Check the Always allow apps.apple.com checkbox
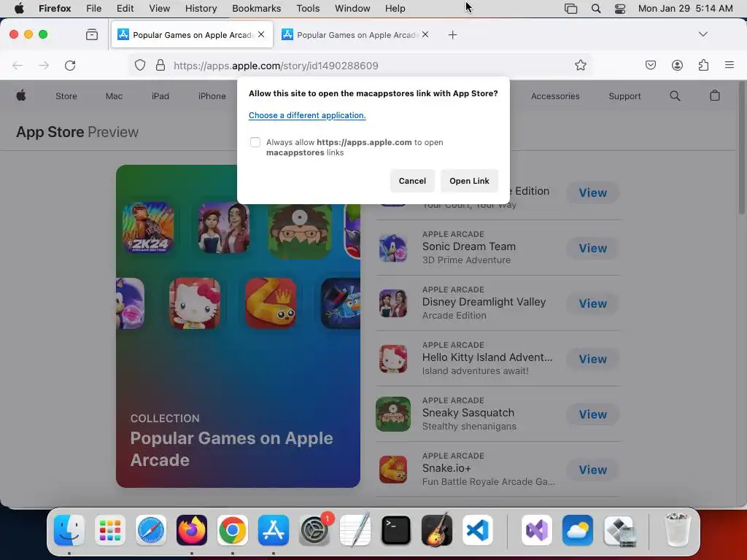The width and height of the screenshot is (747, 560). tap(255, 142)
